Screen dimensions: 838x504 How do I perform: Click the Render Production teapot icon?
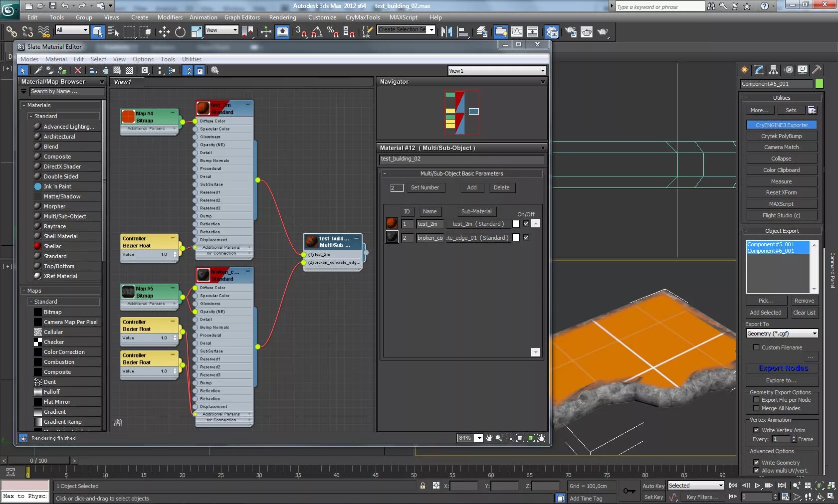point(603,32)
